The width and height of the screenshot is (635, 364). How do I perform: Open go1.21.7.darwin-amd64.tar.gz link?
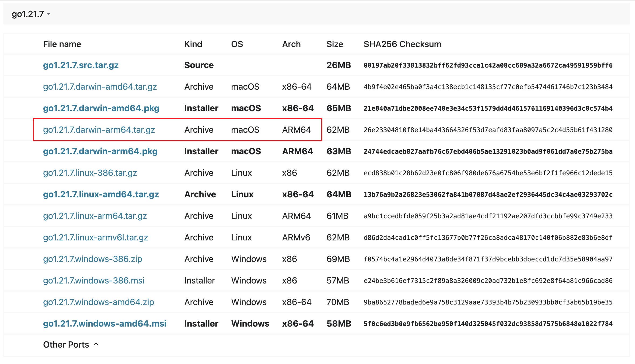(x=100, y=87)
